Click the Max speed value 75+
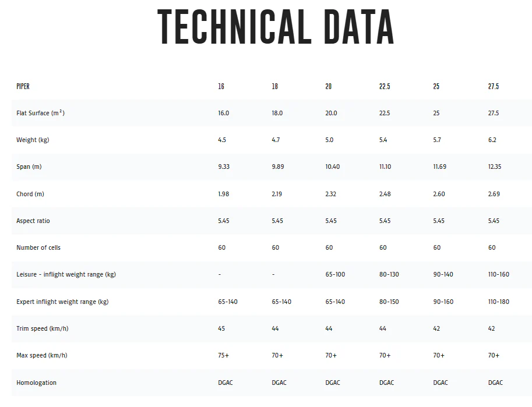Image resolution: width=532 pixels, height=407 pixels. click(x=224, y=355)
